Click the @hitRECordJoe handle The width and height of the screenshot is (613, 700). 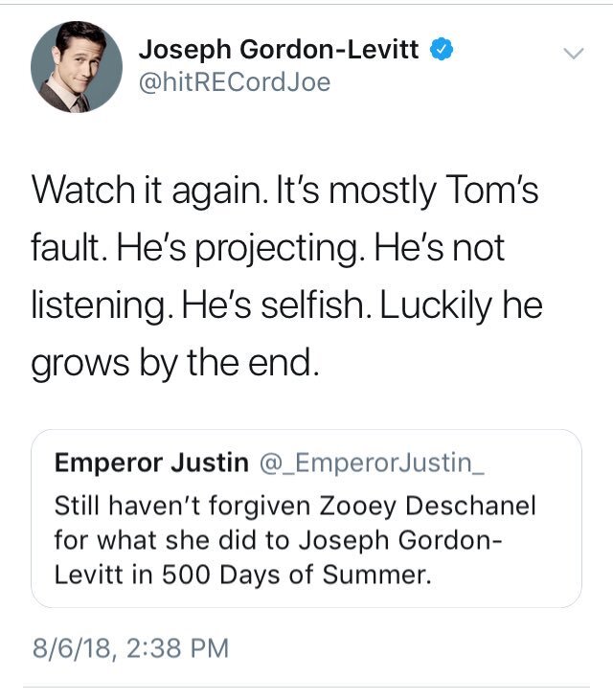tap(235, 82)
